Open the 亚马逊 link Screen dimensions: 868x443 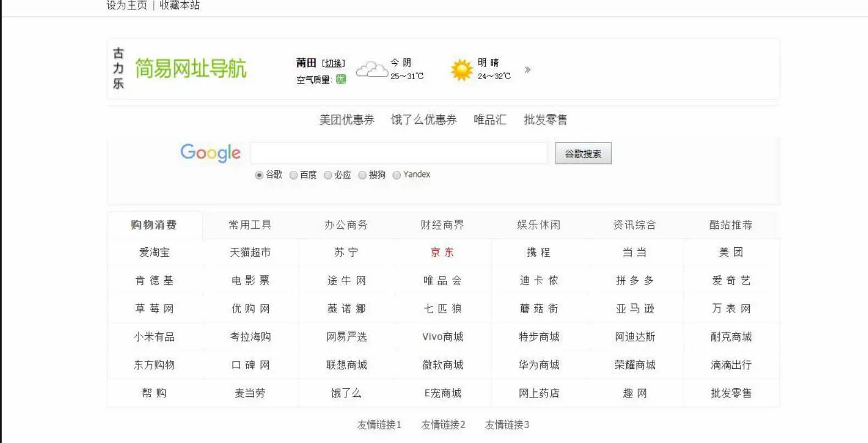[x=635, y=308]
